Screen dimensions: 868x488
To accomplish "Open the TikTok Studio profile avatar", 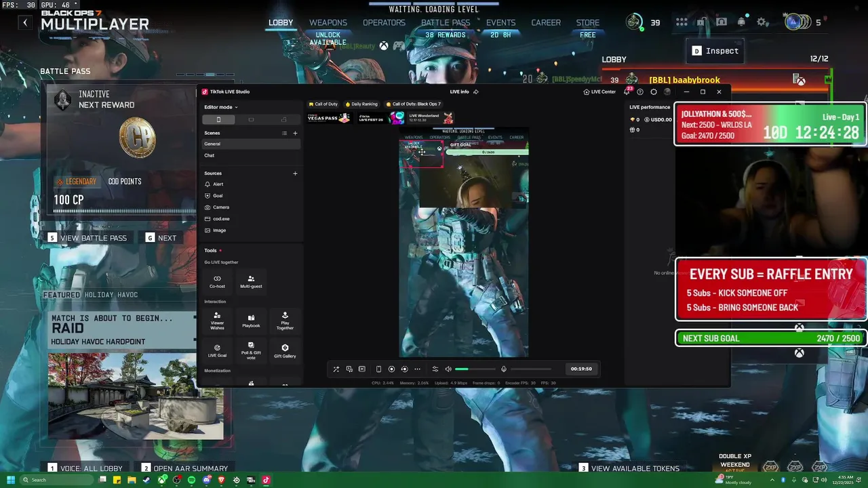I will [x=667, y=91].
